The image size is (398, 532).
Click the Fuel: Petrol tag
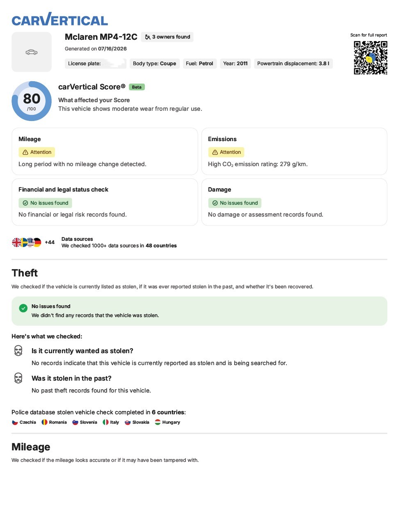(x=199, y=64)
